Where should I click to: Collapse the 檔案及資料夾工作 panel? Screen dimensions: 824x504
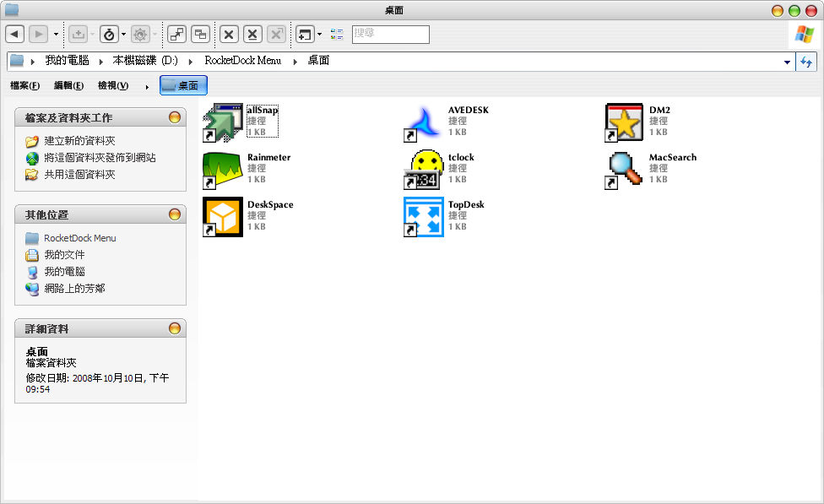click(x=175, y=117)
